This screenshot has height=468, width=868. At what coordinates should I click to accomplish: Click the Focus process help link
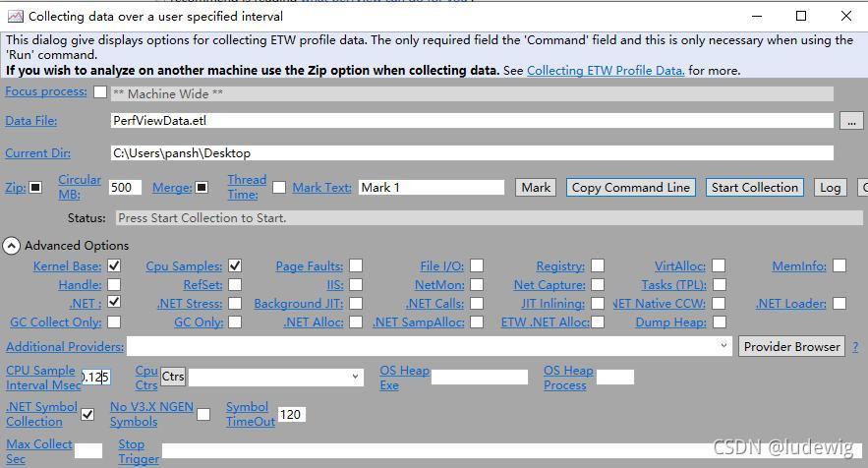(x=46, y=91)
